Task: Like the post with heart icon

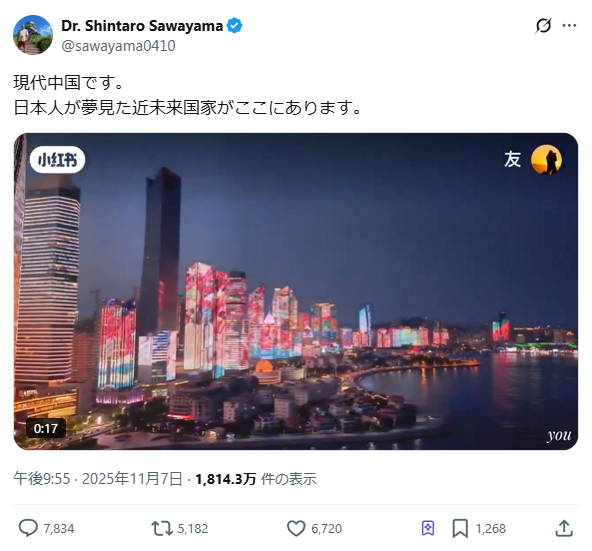Action: (x=296, y=528)
